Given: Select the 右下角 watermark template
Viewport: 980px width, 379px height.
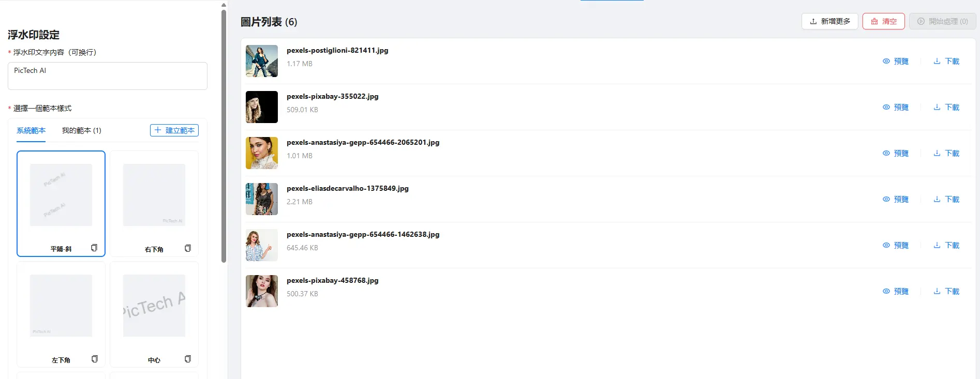Looking at the screenshot, I should [x=154, y=204].
